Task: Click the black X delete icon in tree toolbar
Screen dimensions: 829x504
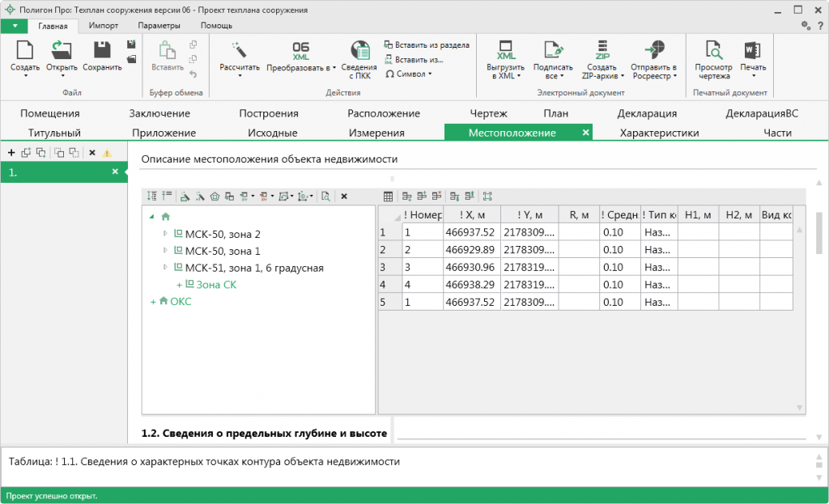Action: point(344,197)
